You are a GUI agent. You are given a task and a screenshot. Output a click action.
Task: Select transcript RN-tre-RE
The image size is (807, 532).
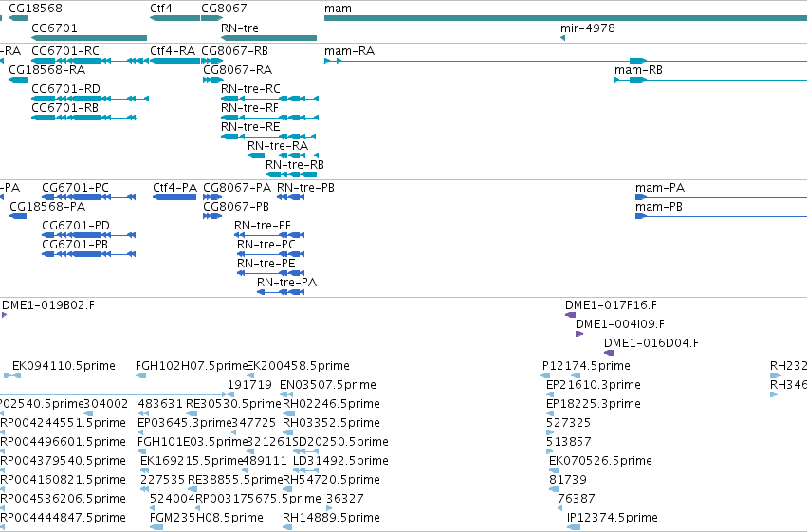click(x=268, y=137)
